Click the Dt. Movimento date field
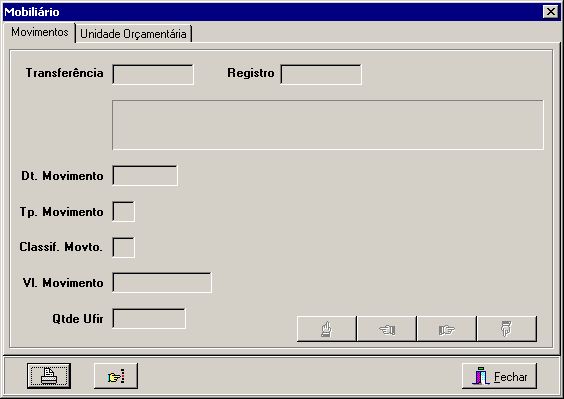 point(145,176)
